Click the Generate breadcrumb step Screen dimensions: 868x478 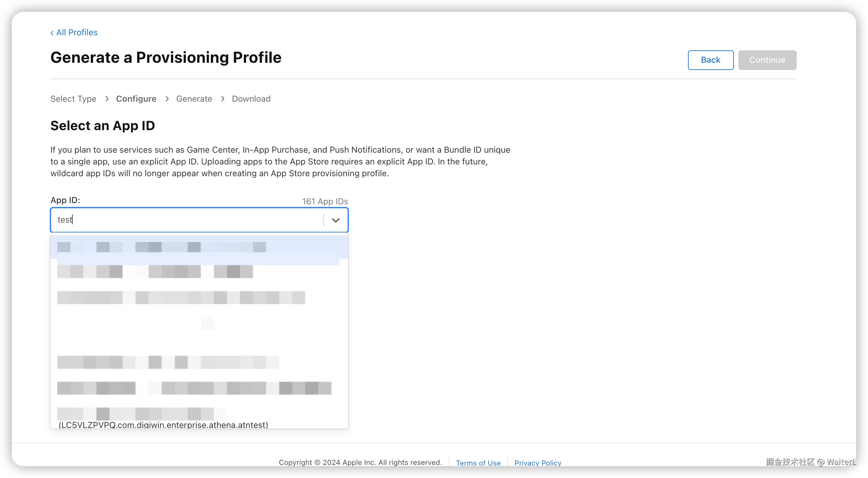click(194, 99)
